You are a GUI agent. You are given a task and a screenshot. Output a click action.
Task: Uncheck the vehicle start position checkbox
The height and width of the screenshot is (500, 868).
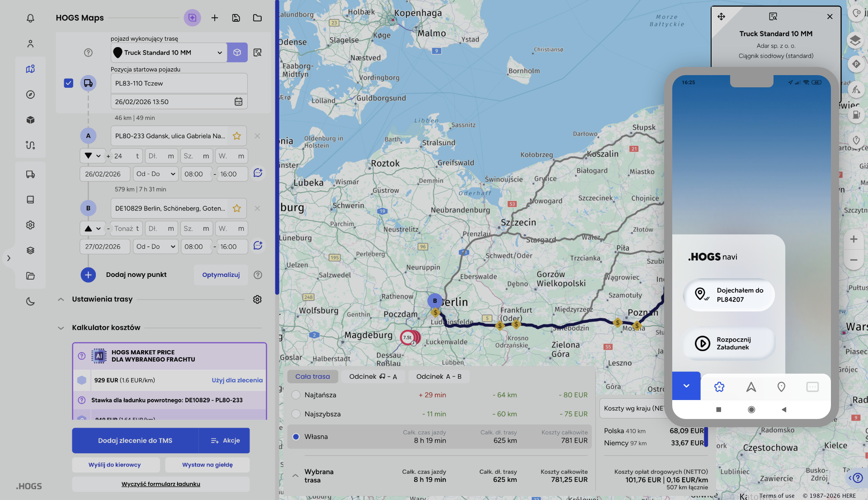pyautogui.click(x=69, y=83)
